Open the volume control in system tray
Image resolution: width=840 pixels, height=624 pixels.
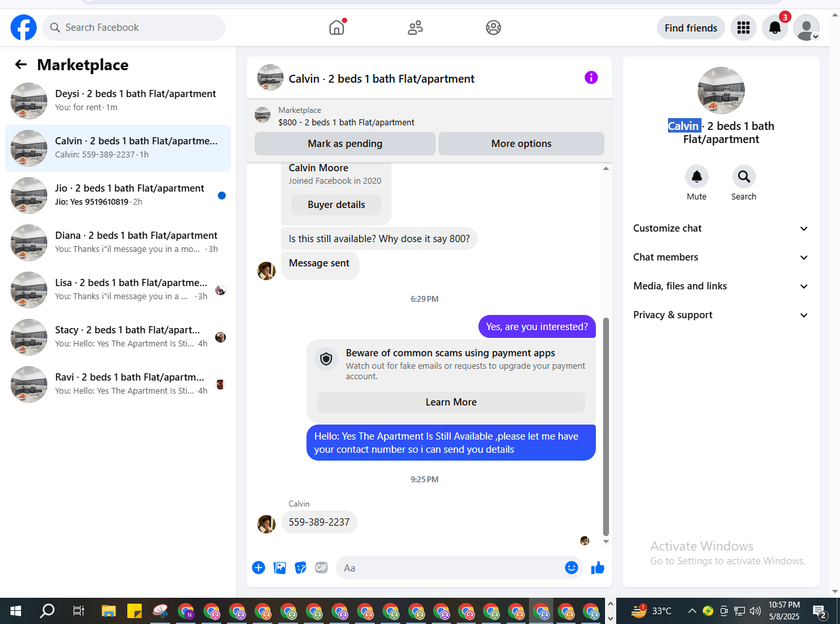tap(755, 611)
